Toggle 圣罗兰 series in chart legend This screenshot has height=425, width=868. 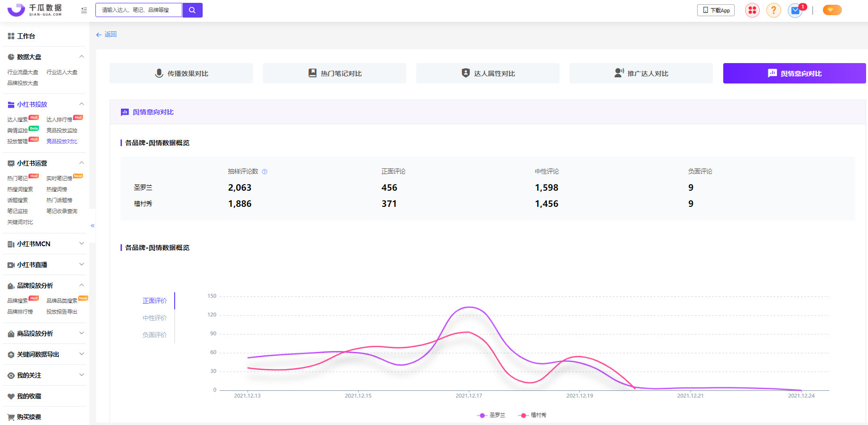[x=491, y=415]
